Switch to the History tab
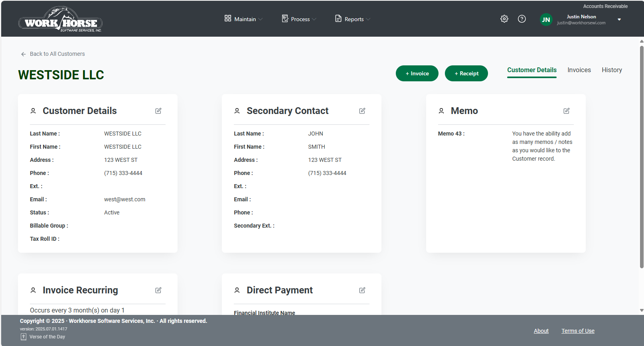This screenshot has width=644, height=346. (612, 70)
